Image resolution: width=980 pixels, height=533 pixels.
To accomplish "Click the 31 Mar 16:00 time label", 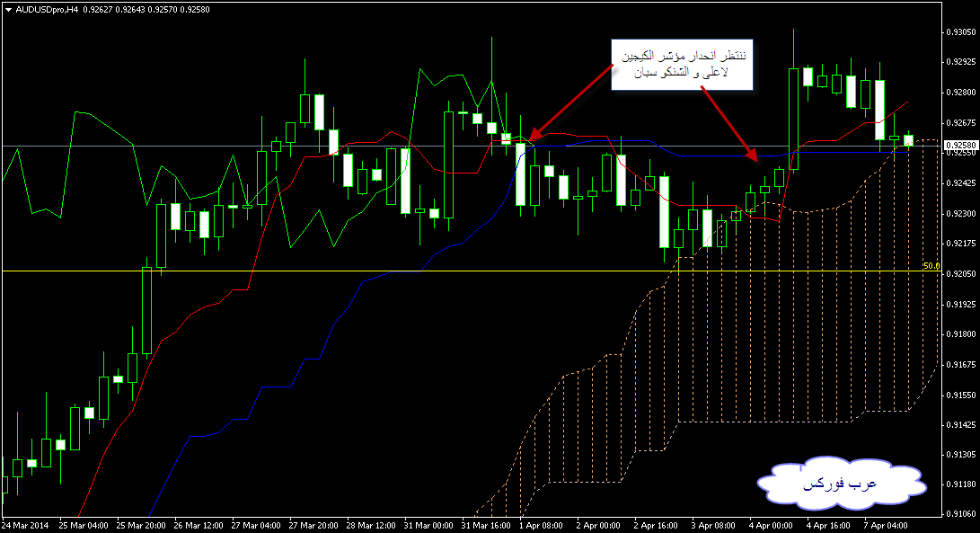I will [x=486, y=526].
